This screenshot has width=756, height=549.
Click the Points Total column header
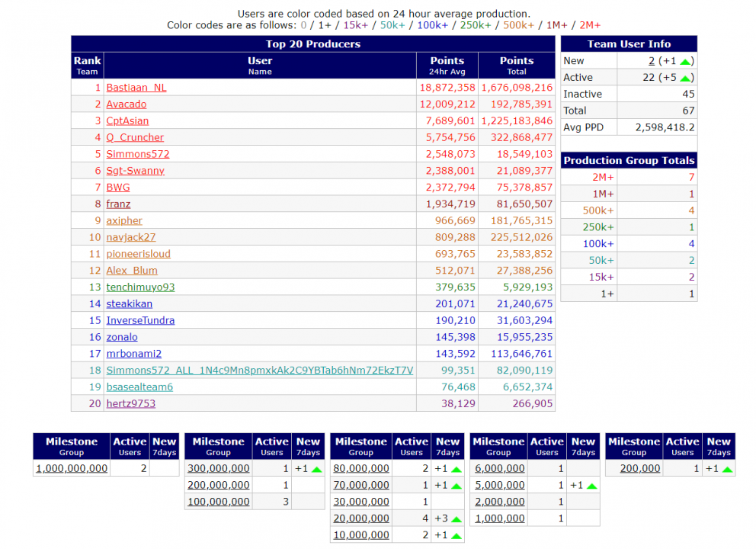[517, 65]
